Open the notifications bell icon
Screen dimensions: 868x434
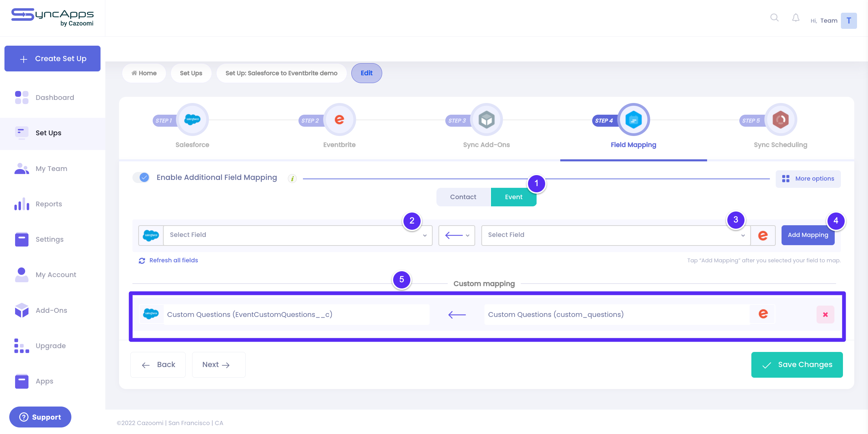(796, 18)
